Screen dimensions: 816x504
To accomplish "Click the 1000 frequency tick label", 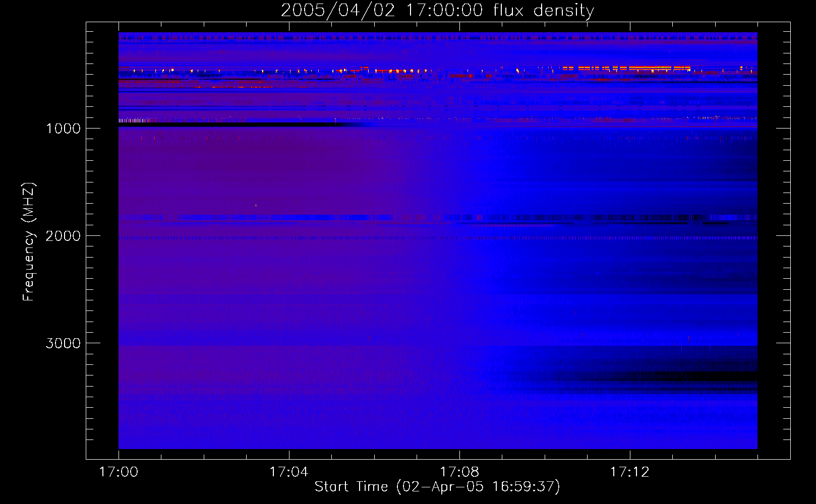I will point(63,129).
